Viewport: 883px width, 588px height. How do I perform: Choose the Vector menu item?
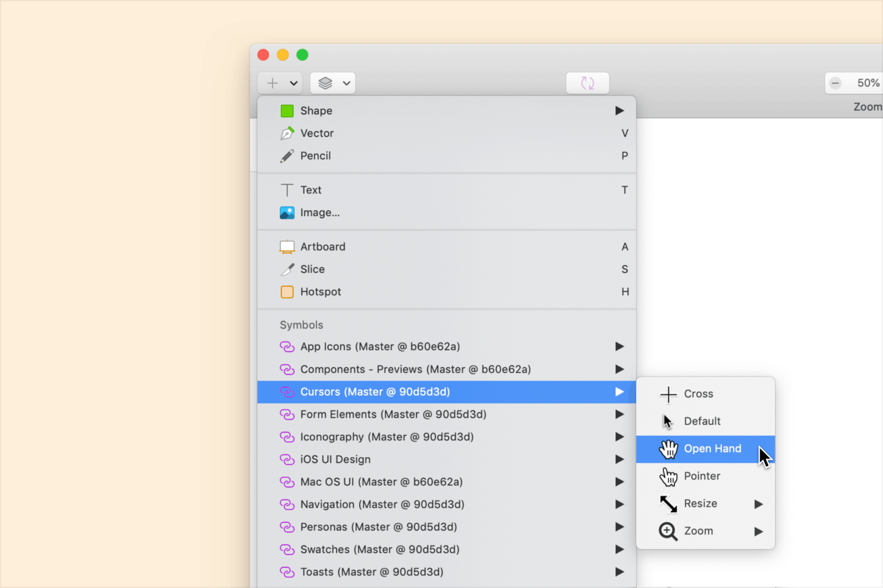pos(447,133)
